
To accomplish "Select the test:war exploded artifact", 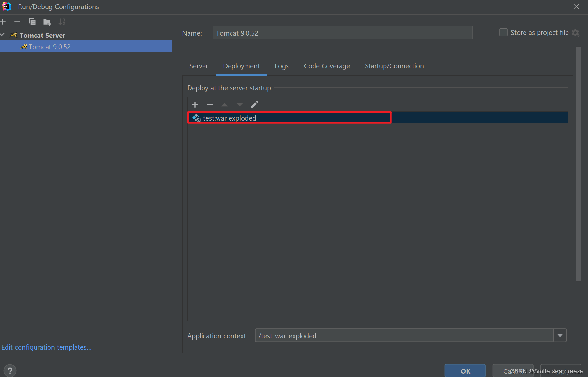I will [377, 118].
